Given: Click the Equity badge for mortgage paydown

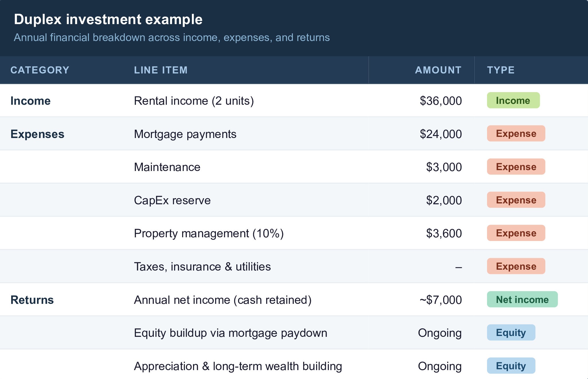Looking at the screenshot, I should click(x=511, y=333).
